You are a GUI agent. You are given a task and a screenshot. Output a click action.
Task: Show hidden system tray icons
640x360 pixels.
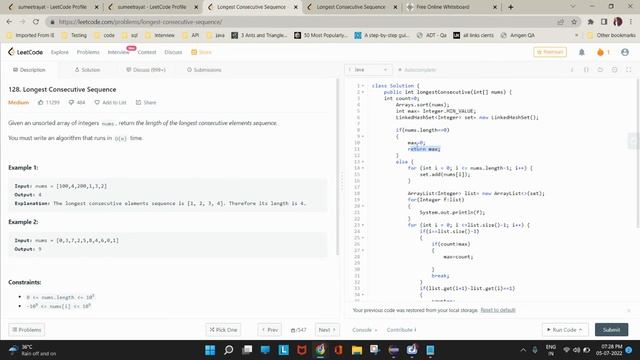click(x=523, y=350)
